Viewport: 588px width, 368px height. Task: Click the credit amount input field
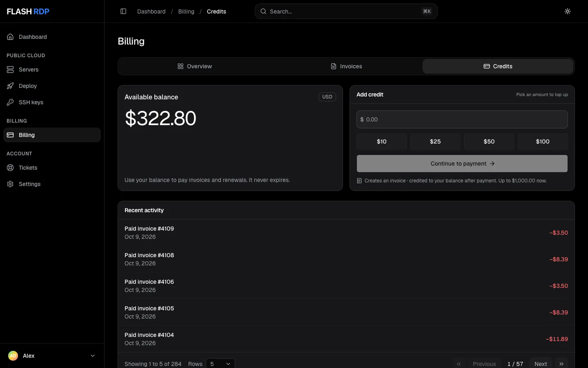tap(462, 119)
